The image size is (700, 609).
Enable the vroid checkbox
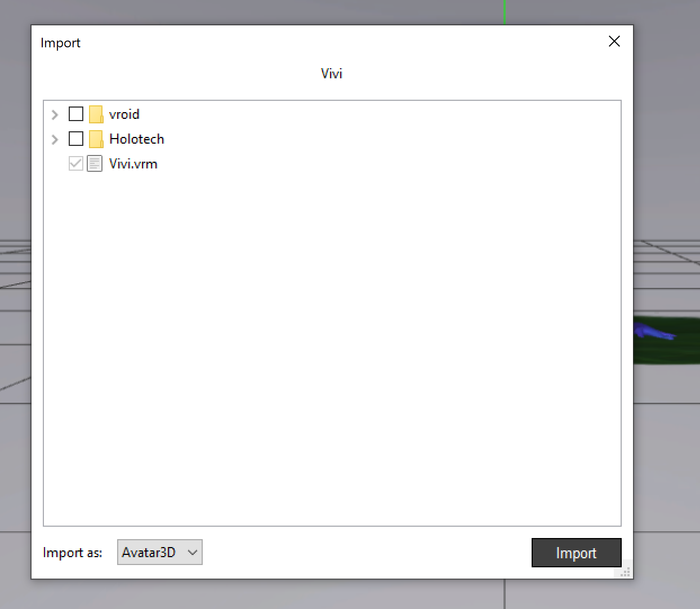click(x=76, y=114)
